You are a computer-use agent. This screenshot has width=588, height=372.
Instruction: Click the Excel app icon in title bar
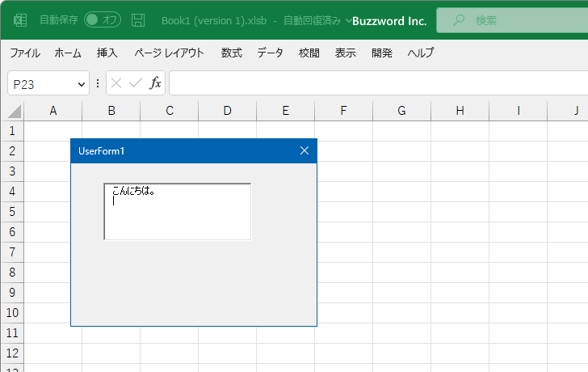(20, 20)
